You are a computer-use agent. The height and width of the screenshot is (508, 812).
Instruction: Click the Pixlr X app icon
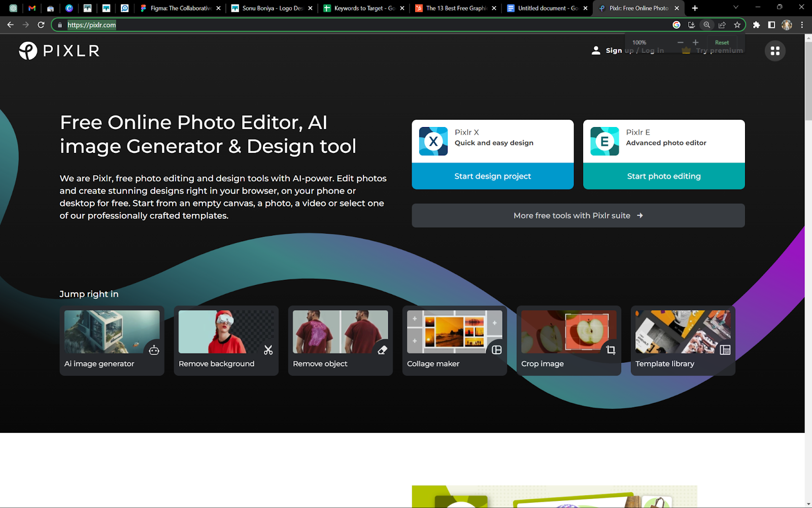click(x=433, y=141)
